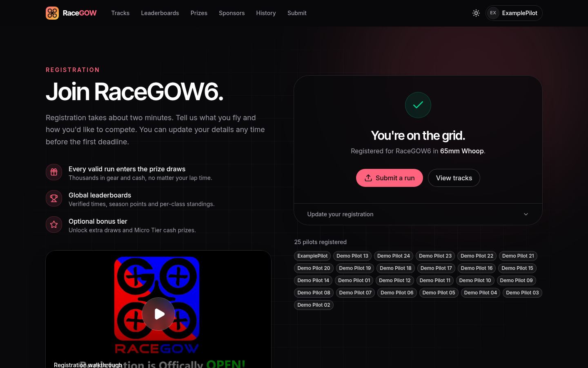Select the ExamplePilot pilot chip
This screenshot has width=588, height=368.
312,256
